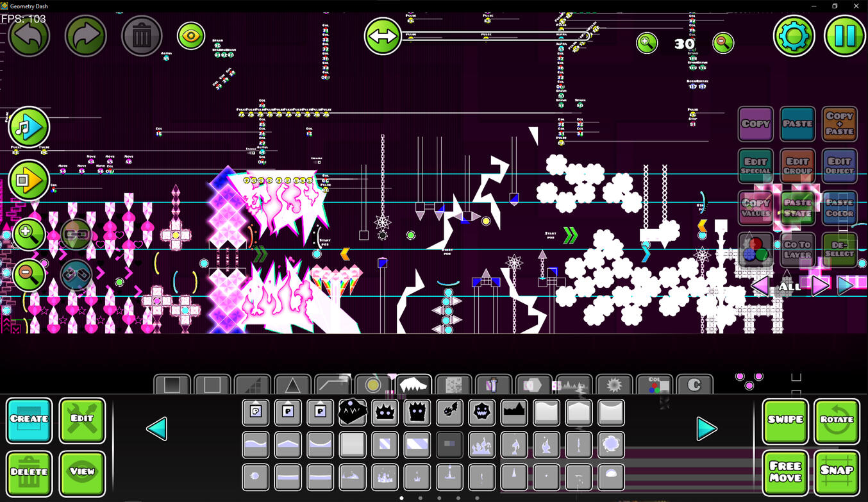This screenshot has width=868, height=502.
Task: Zoom in using the left-side magnifier button
Action: click(28, 233)
